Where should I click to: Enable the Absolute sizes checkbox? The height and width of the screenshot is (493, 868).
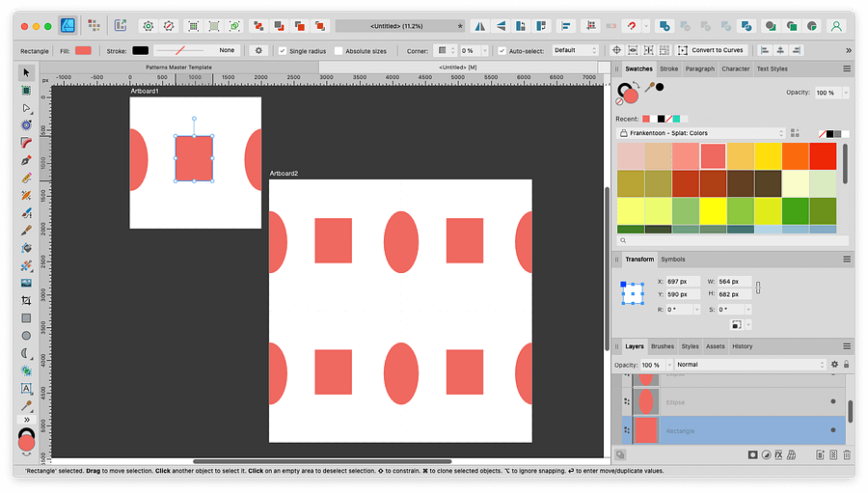(x=339, y=50)
